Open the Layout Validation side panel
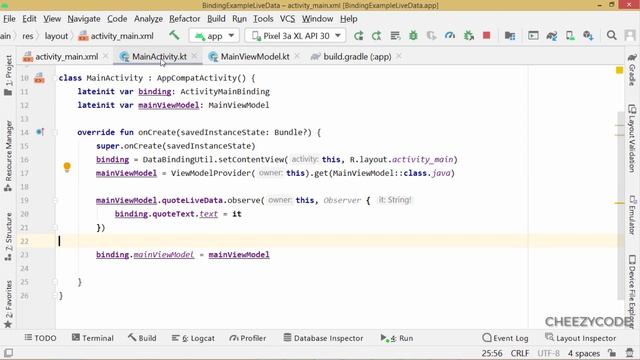Screen dimensions: 640x360 (x=632, y=139)
